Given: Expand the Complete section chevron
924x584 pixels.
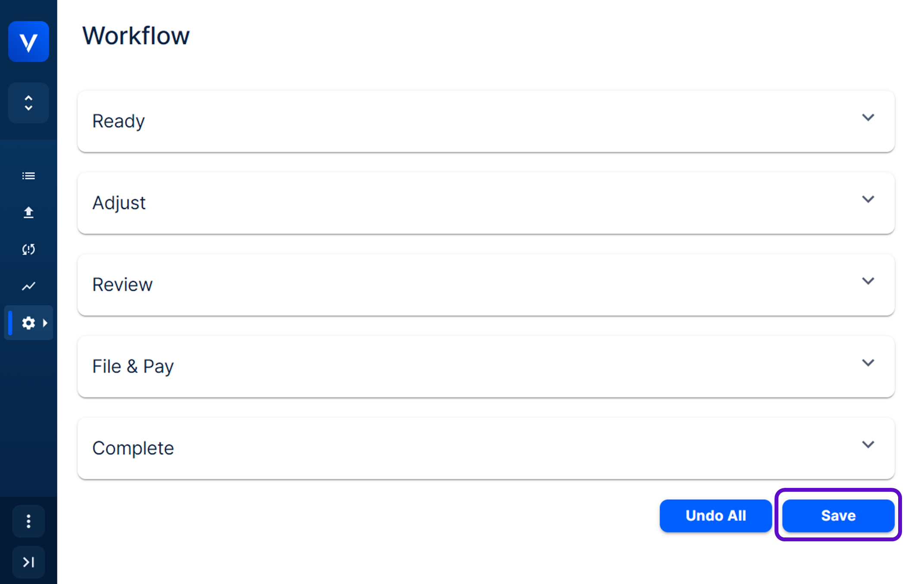Looking at the screenshot, I should point(868,444).
